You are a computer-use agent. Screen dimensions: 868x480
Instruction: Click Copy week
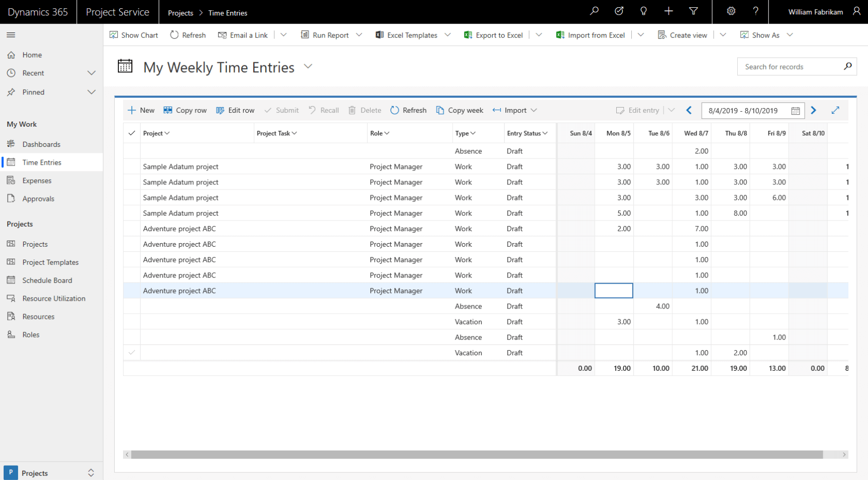[460, 110]
